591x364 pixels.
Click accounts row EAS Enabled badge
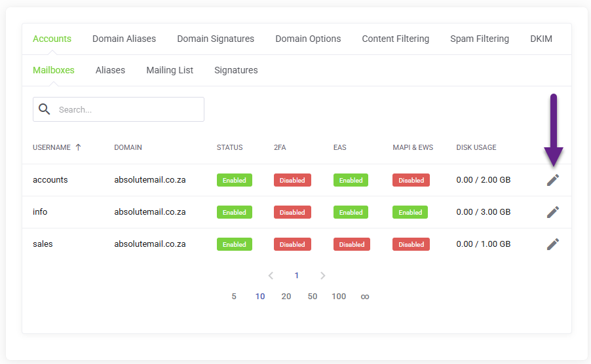351,180
